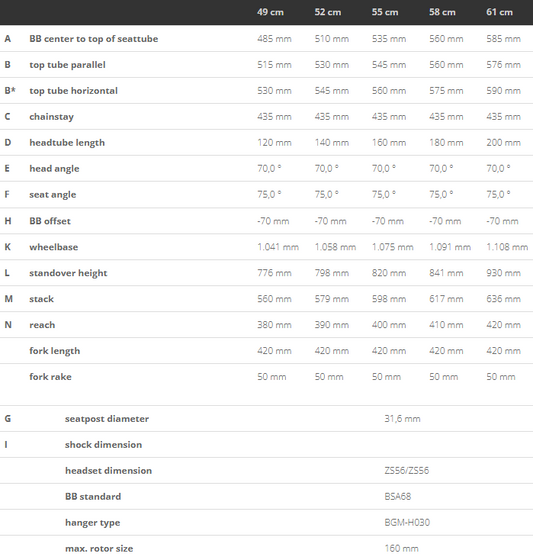The image size is (533, 560).
Task: Click the ZS56/ZS56 headset dimension value
Action: click(407, 470)
